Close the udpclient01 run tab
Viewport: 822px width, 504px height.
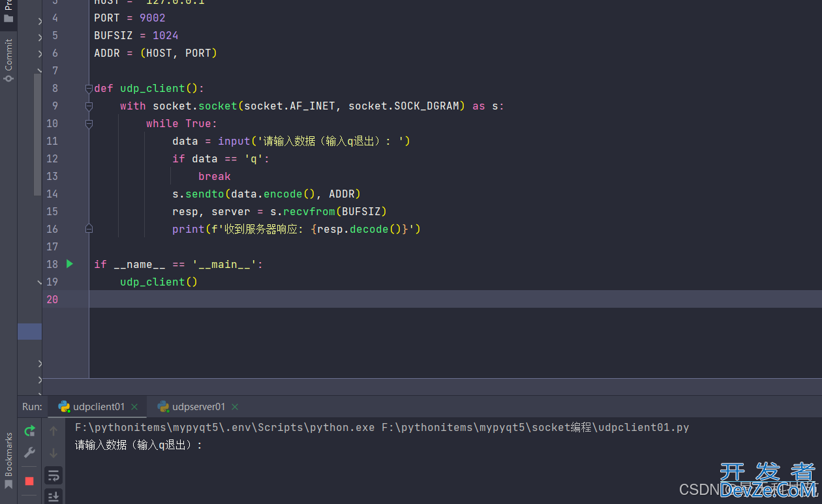134,407
